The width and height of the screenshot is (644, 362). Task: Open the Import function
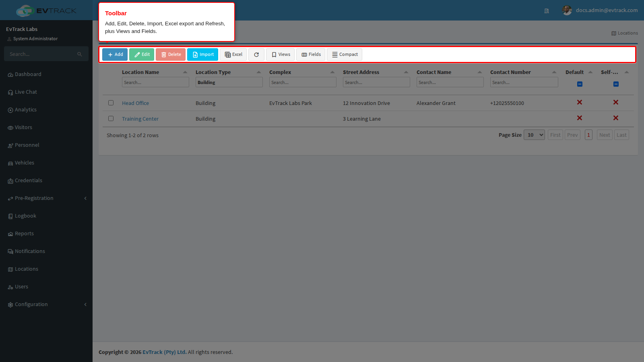(202, 54)
